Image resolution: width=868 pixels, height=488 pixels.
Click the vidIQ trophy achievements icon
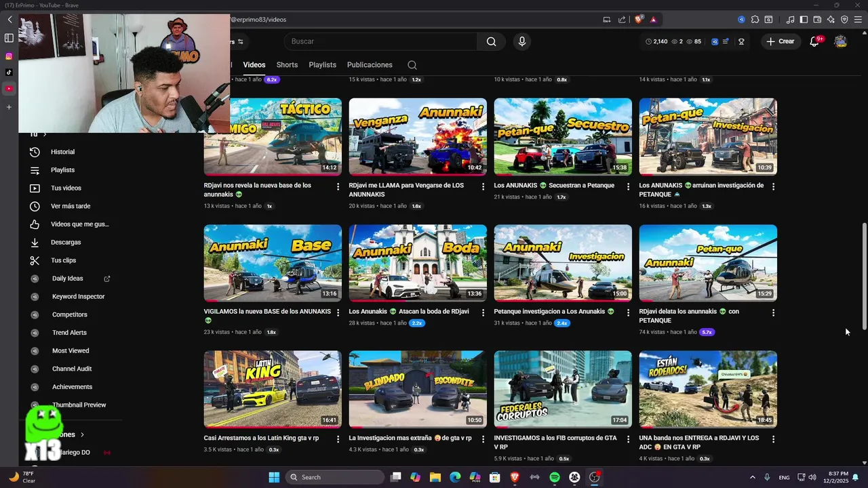coord(741,41)
